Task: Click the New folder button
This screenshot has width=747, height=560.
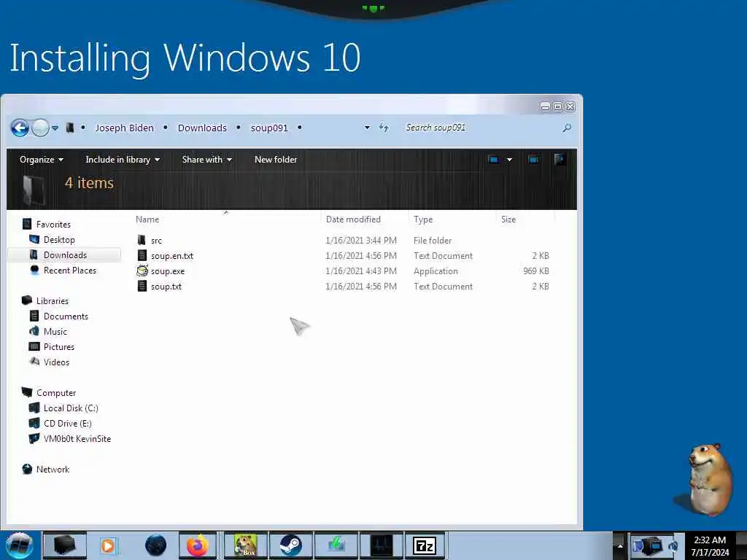Action: 275,160
